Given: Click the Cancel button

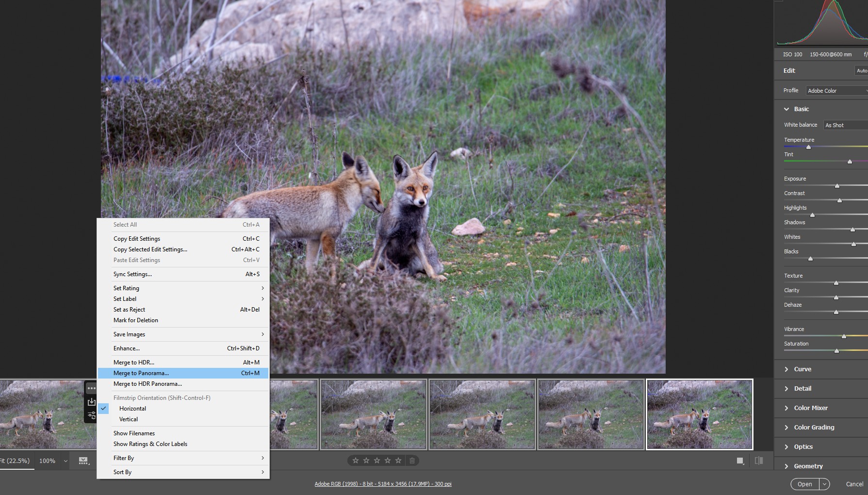Looking at the screenshot, I should 854,484.
